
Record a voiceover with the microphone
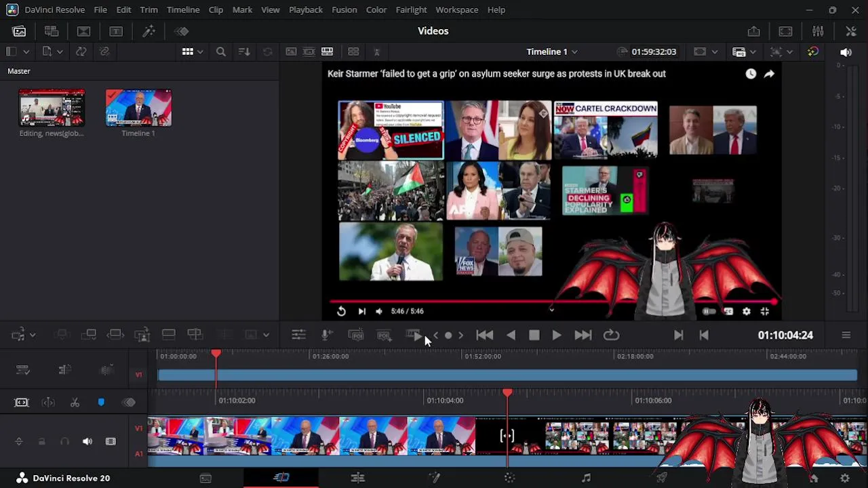(327, 335)
